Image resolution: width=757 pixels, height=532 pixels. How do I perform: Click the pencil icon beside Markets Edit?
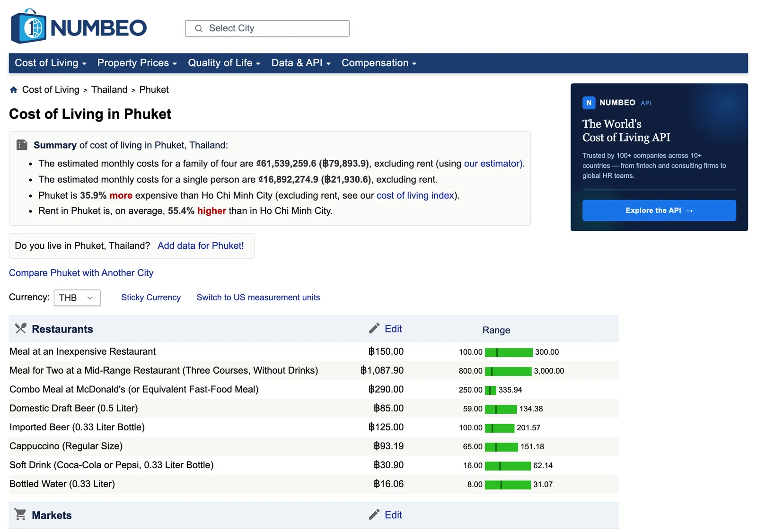(x=374, y=515)
